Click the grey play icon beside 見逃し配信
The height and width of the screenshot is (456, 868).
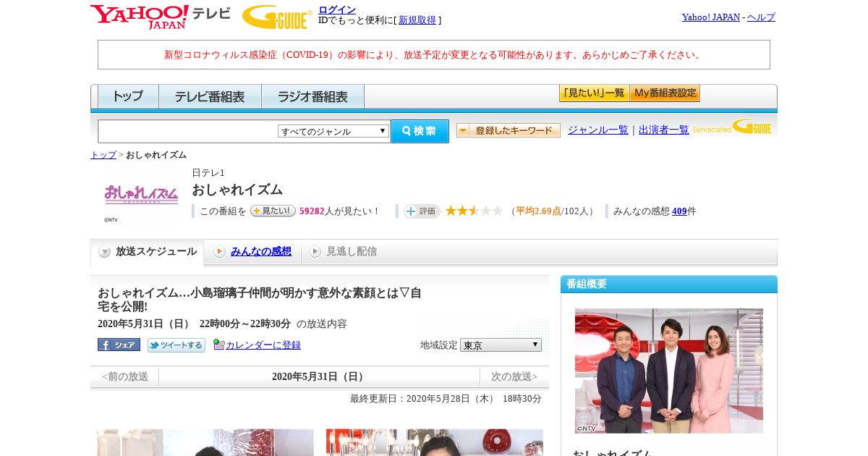click(315, 251)
